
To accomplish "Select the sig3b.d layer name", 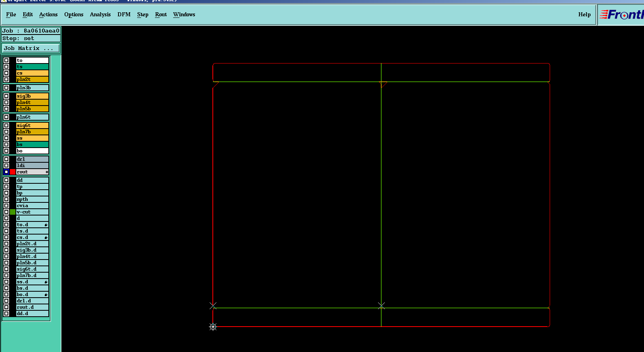I will pos(32,250).
